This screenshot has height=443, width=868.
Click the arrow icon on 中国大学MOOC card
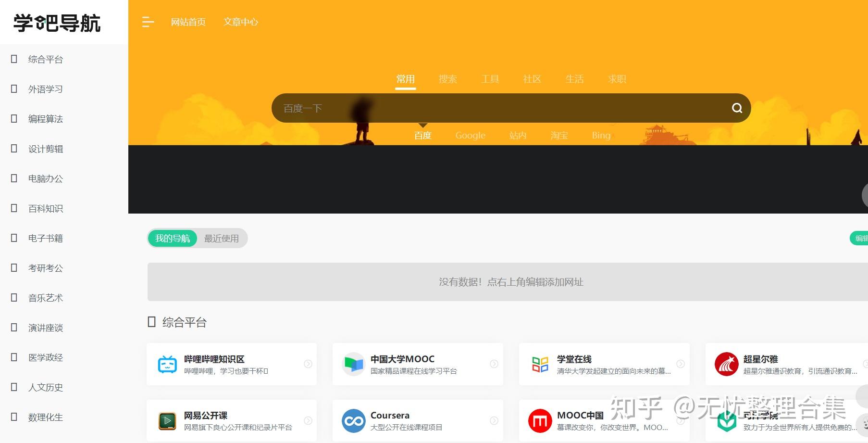494,364
